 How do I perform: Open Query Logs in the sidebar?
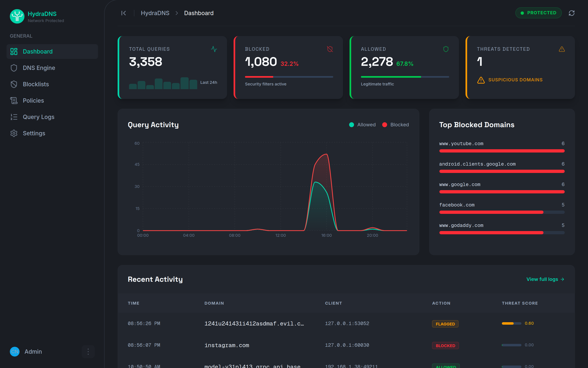pos(52,117)
